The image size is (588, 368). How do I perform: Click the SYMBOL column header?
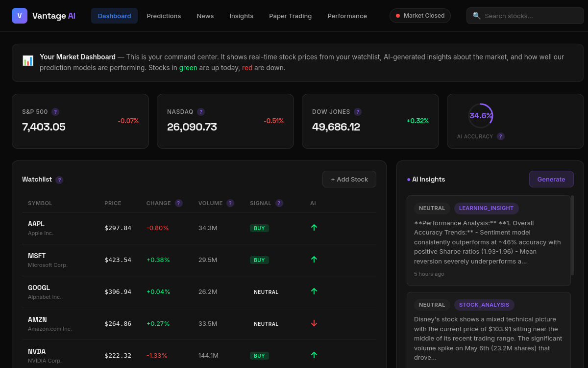click(40, 203)
